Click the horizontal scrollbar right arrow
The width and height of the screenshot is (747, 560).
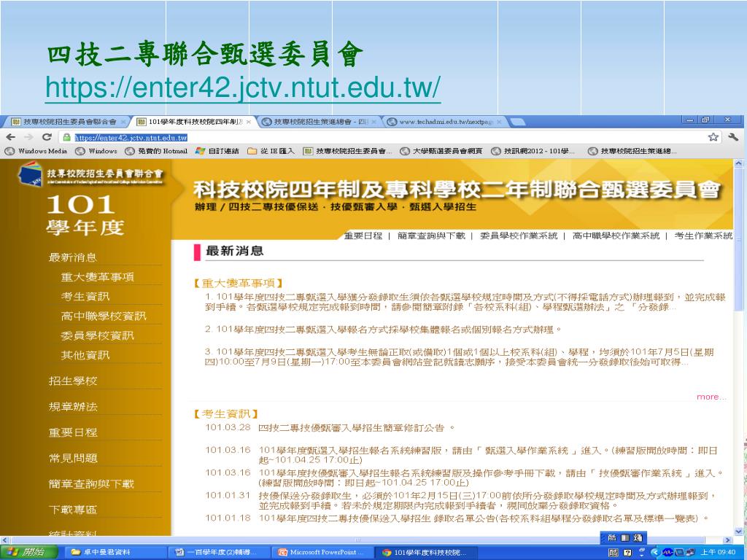pyautogui.click(x=727, y=540)
